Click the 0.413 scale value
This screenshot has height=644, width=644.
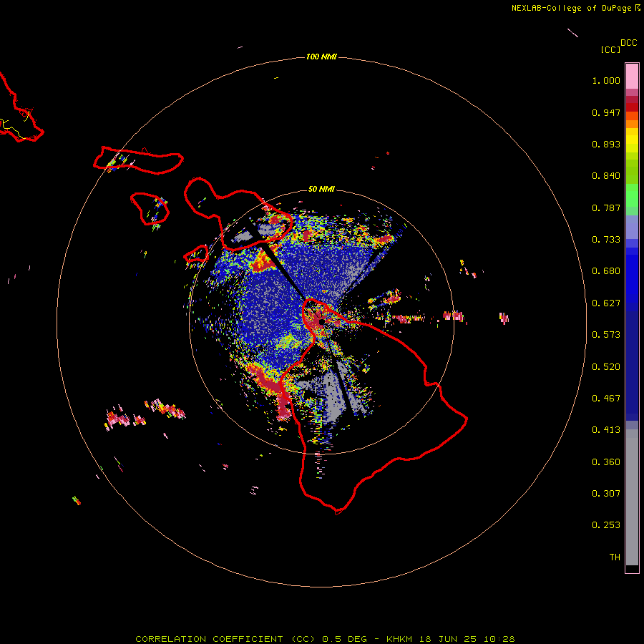tap(606, 430)
